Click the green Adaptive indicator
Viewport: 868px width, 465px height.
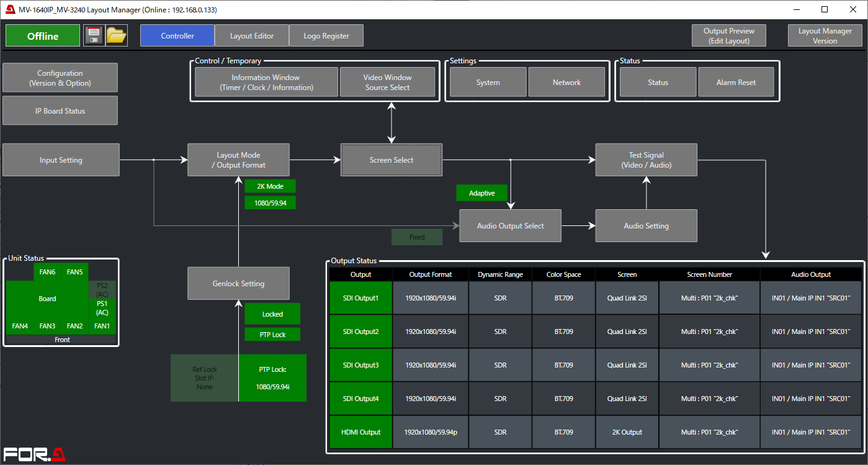click(481, 193)
